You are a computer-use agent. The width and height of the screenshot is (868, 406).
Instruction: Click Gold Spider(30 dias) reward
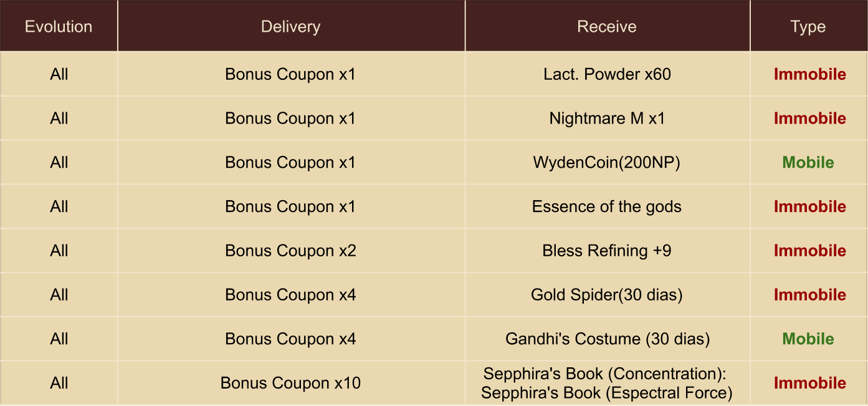[607, 295]
